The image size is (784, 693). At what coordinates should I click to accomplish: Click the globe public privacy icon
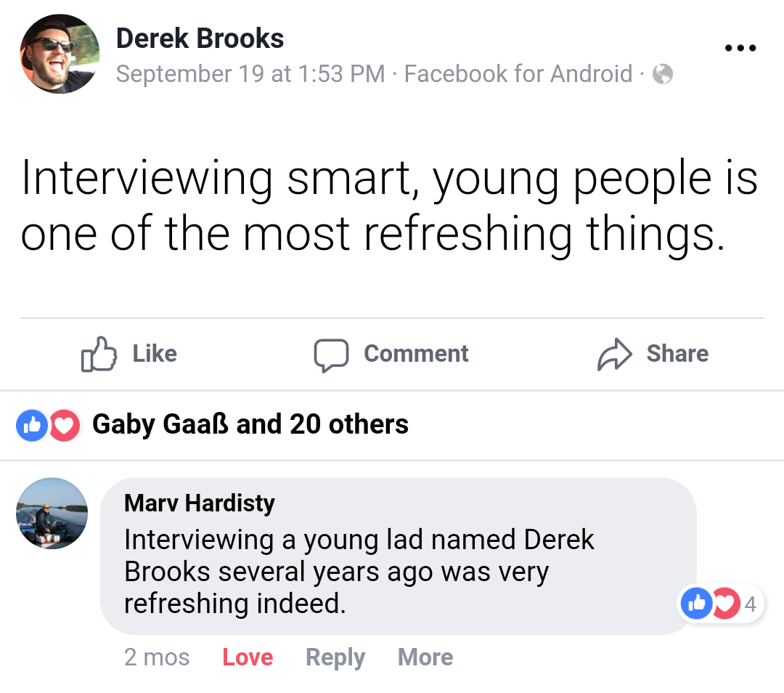coord(662,74)
